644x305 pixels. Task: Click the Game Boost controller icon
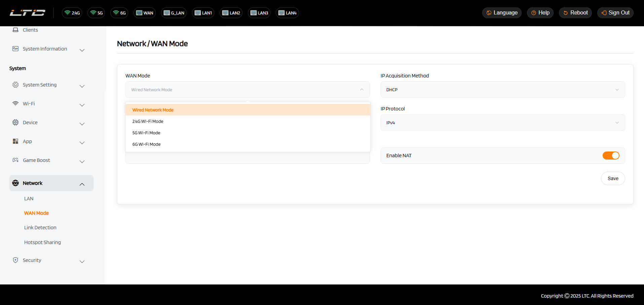click(x=15, y=160)
